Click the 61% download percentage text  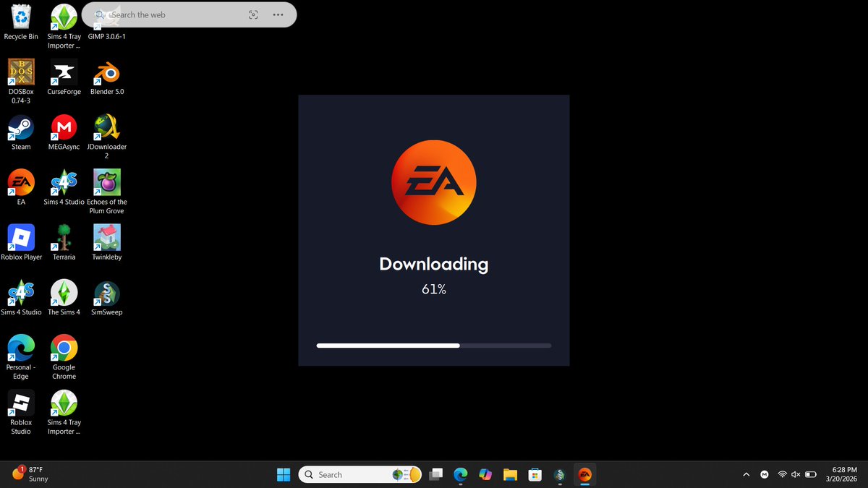click(434, 289)
